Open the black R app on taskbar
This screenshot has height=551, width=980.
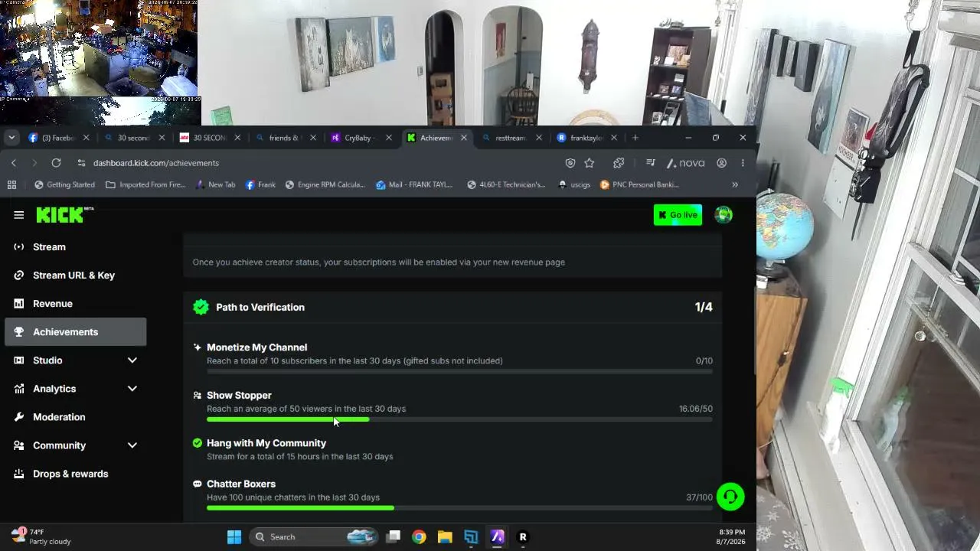pyautogui.click(x=523, y=537)
